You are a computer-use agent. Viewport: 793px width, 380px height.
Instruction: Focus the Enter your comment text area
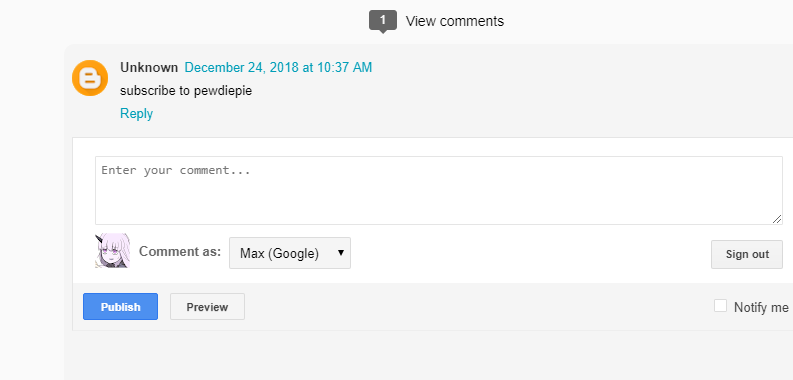click(439, 190)
